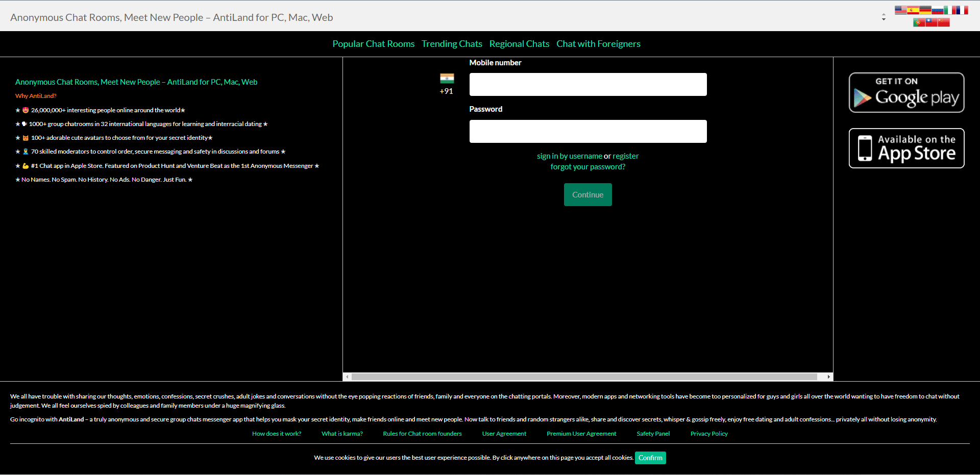Viewport: 980px width, 475px height.
Task: Click the Why AntiLand? text
Action: [36, 96]
